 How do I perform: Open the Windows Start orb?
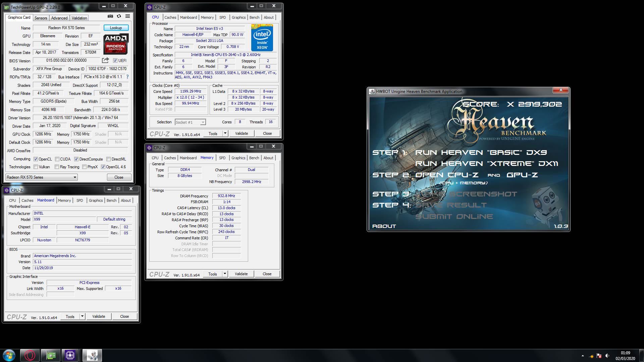coord(9,355)
